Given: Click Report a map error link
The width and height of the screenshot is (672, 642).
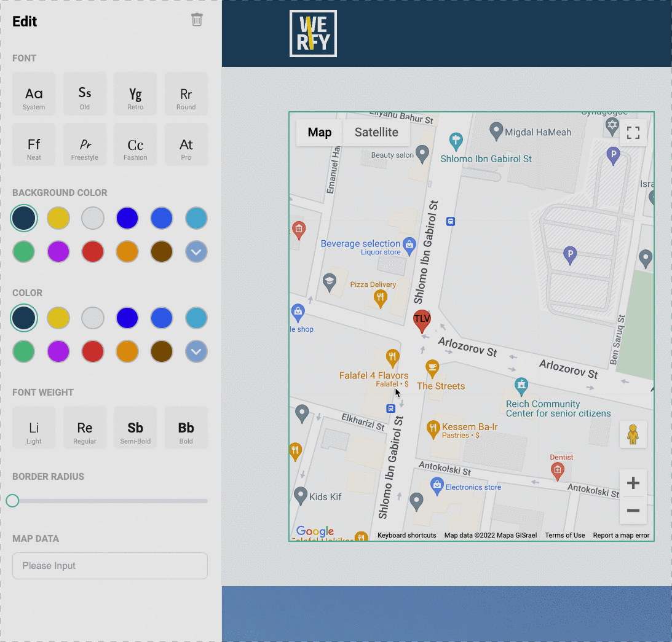Looking at the screenshot, I should coord(621,535).
